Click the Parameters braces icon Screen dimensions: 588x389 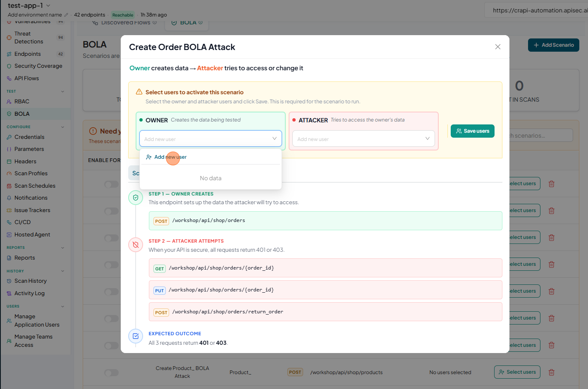pyautogui.click(x=9, y=149)
